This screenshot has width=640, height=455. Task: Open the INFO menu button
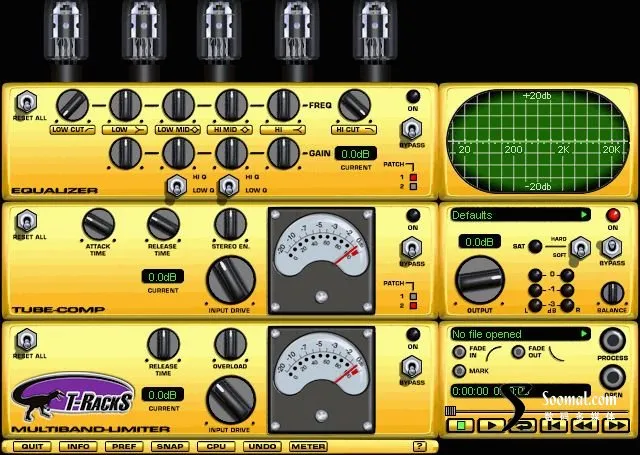pos(78,446)
